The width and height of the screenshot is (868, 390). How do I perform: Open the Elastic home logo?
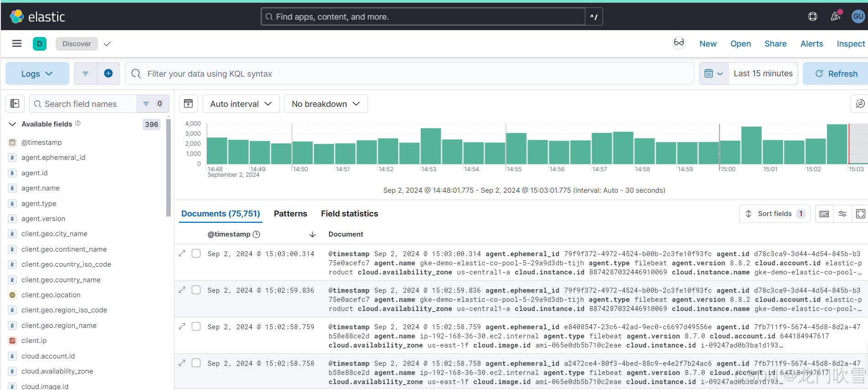[37, 17]
